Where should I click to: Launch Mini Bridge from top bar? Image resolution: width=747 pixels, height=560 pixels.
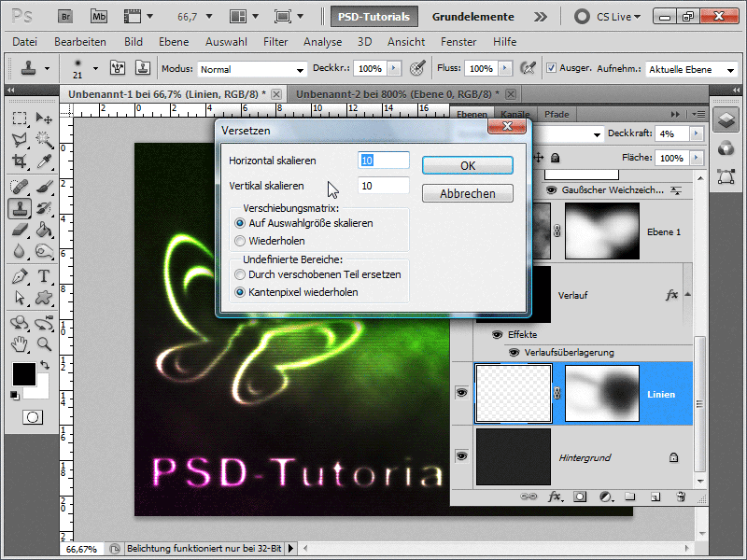click(99, 17)
